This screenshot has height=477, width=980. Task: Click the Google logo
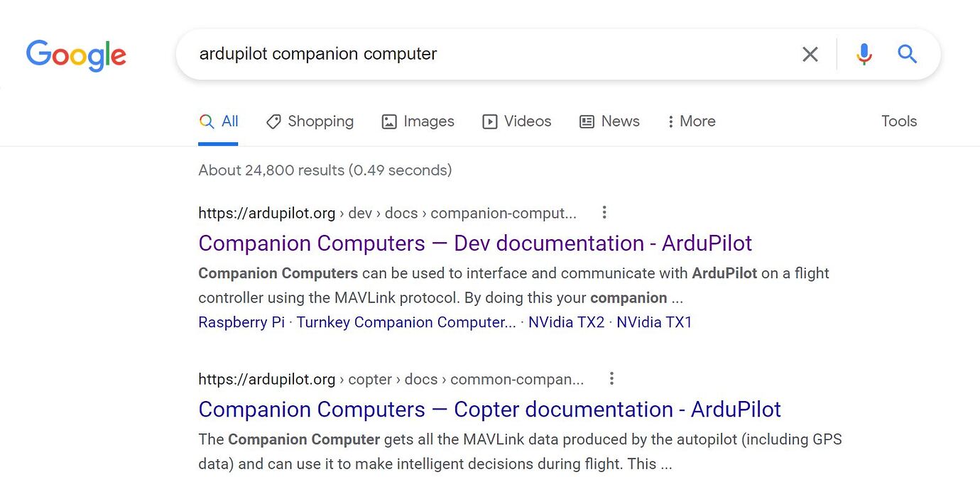(x=76, y=55)
